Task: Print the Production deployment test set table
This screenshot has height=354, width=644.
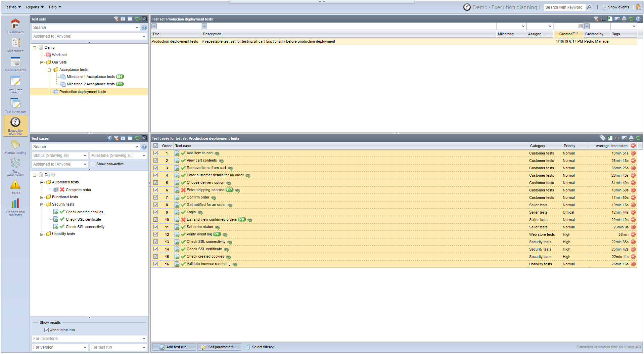Action: pyautogui.click(x=624, y=19)
